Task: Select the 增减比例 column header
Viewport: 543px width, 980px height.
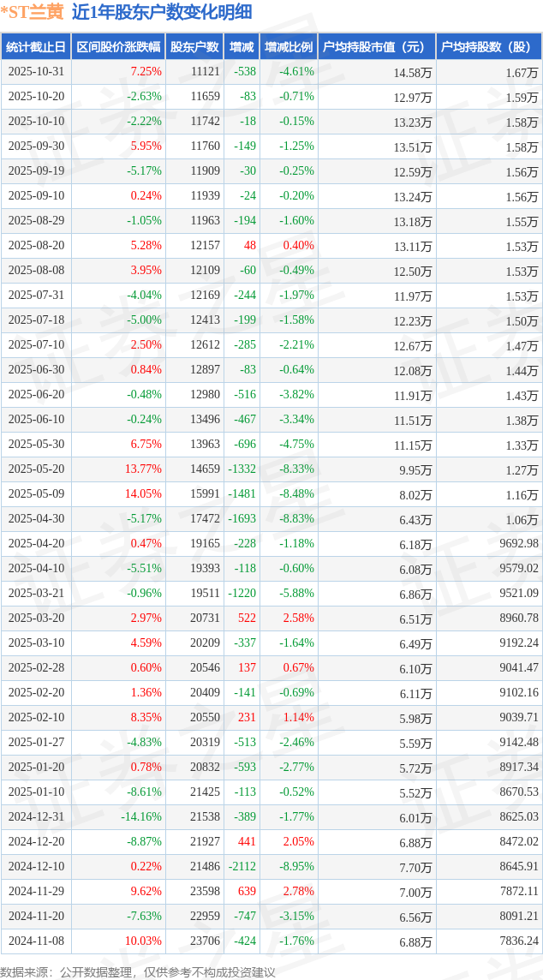Action: click(x=289, y=47)
